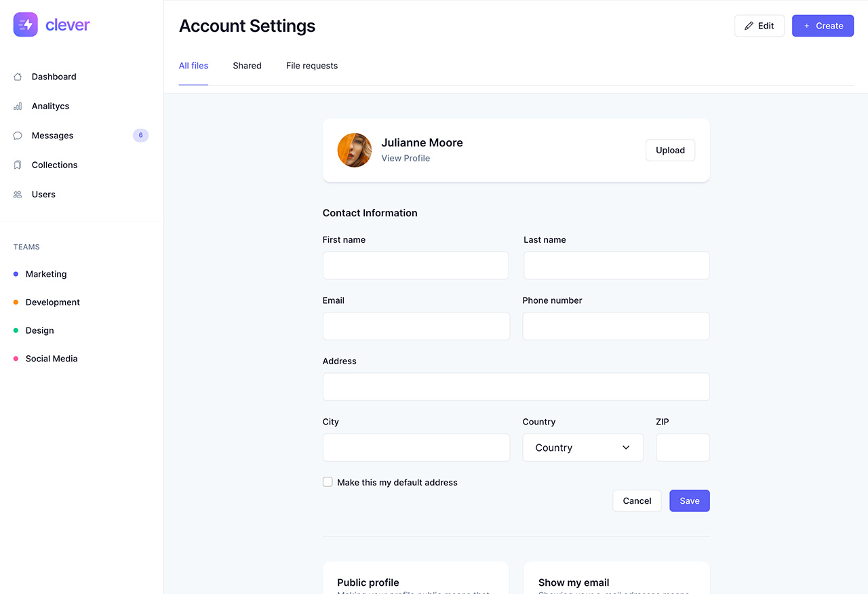Click the plus icon on Create
This screenshot has width=868, height=594.
806,26
